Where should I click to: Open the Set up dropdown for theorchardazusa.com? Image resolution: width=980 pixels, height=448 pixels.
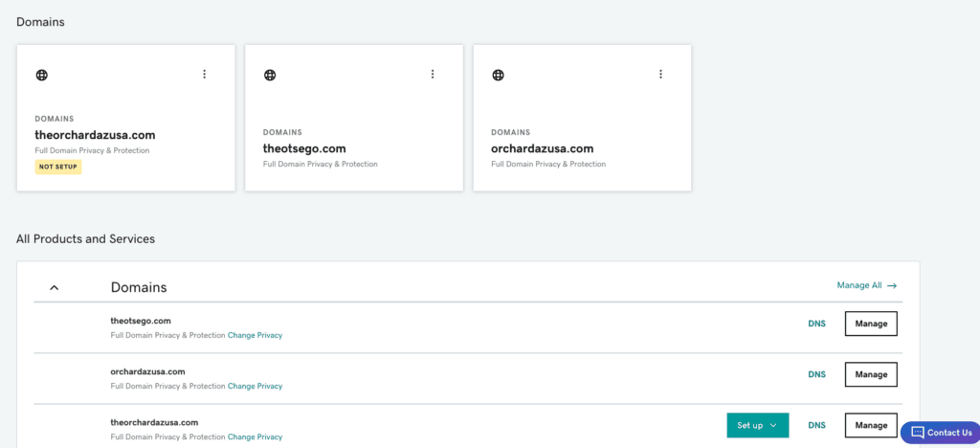(x=758, y=425)
